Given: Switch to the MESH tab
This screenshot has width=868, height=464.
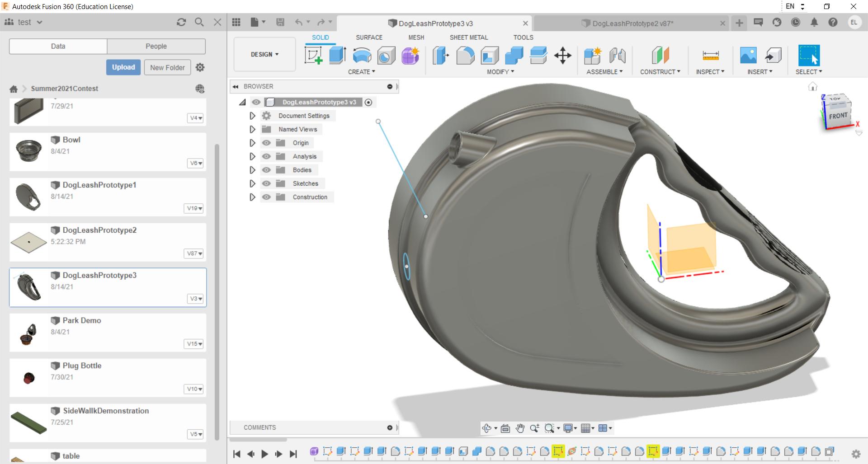Looking at the screenshot, I should (416, 37).
